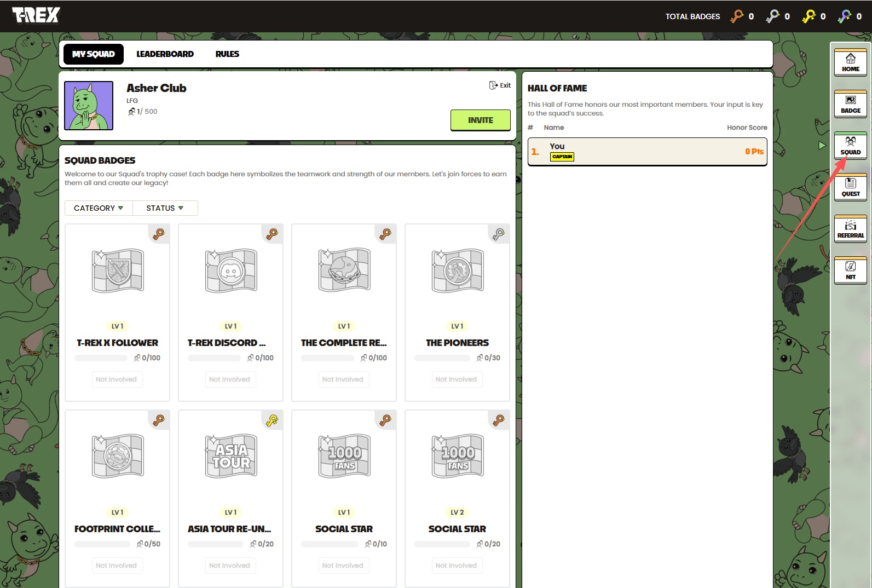Select the My Squad tab

point(94,54)
